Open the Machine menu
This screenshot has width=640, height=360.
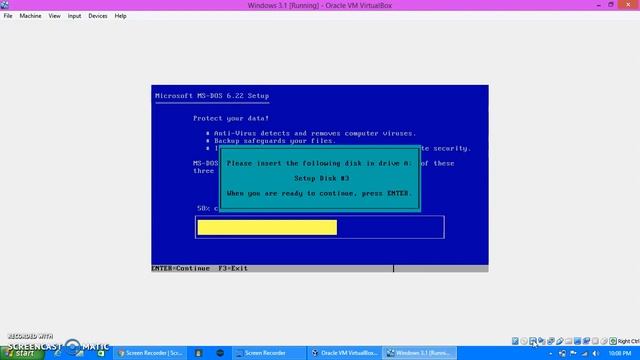coord(30,16)
